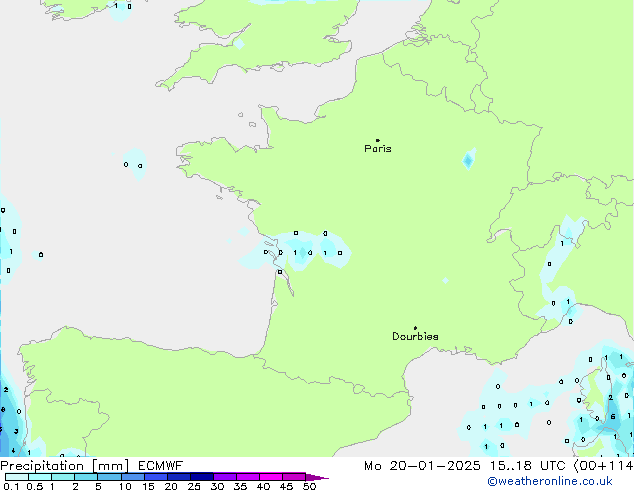Click the 45 legend value

(x=286, y=486)
